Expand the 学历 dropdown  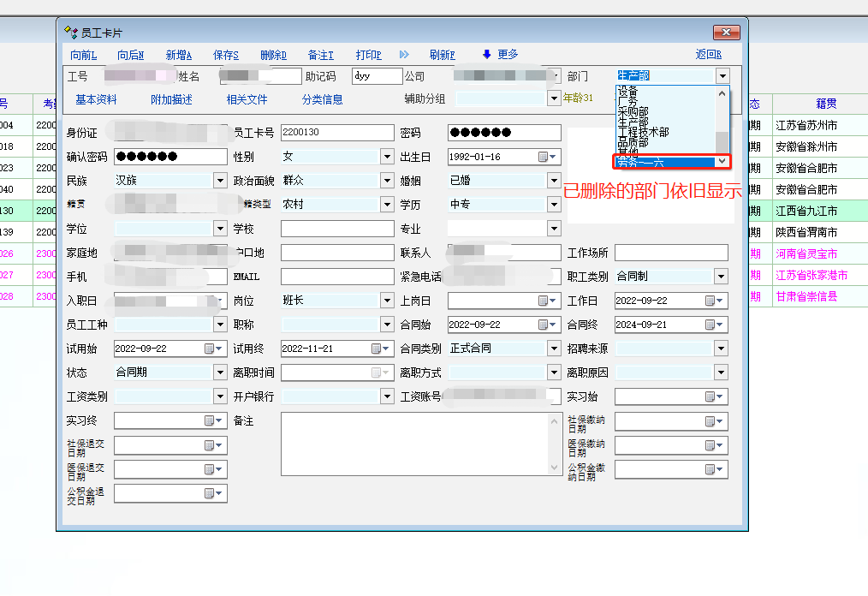(x=554, y=205)
